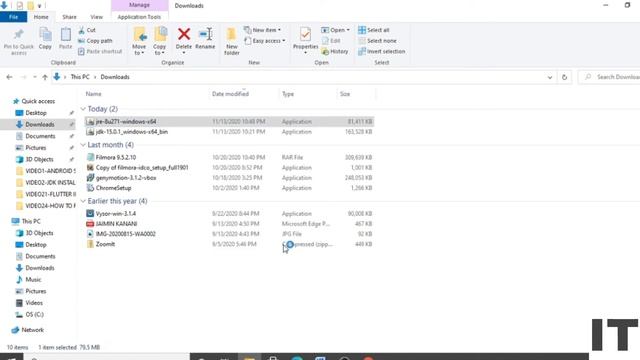This screenshot has height=360, width=640.
Task: Select the ChromeSetup file
Action: [x=229, y=188]
